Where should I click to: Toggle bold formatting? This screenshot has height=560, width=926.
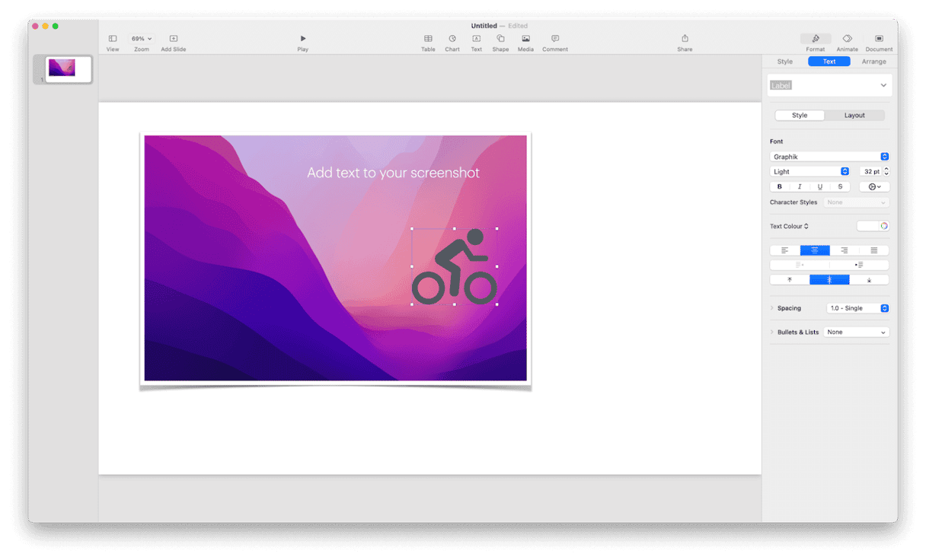(x=779, y=186)
